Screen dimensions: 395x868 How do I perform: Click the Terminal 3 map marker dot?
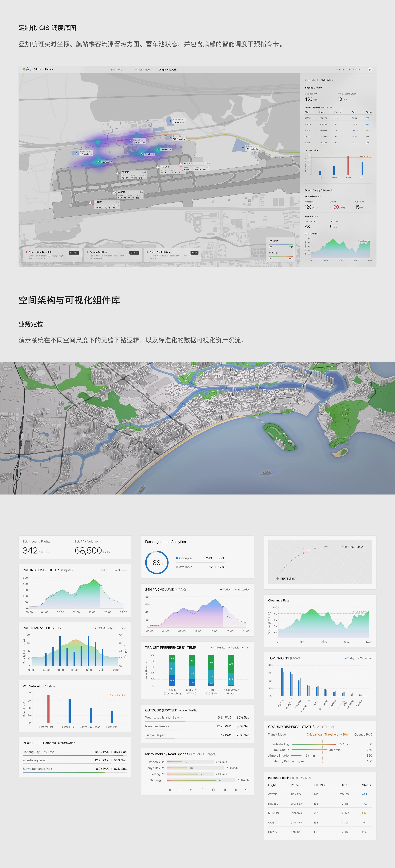click(99, 162)
